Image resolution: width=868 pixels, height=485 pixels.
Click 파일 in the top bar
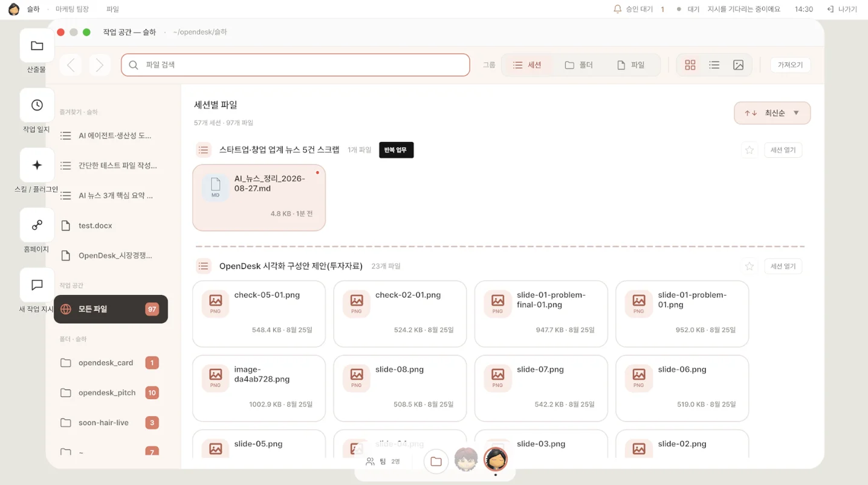[x=112, y=9]
